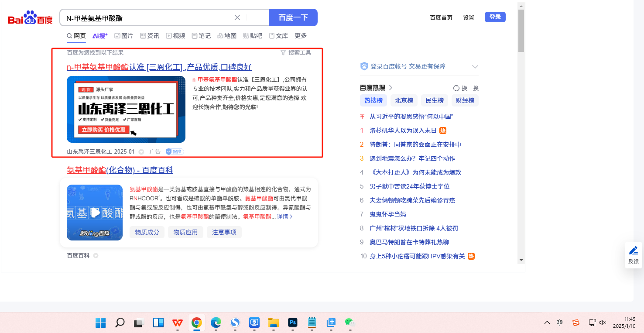Open 搜索工具 filter tools

coord(295,53)
